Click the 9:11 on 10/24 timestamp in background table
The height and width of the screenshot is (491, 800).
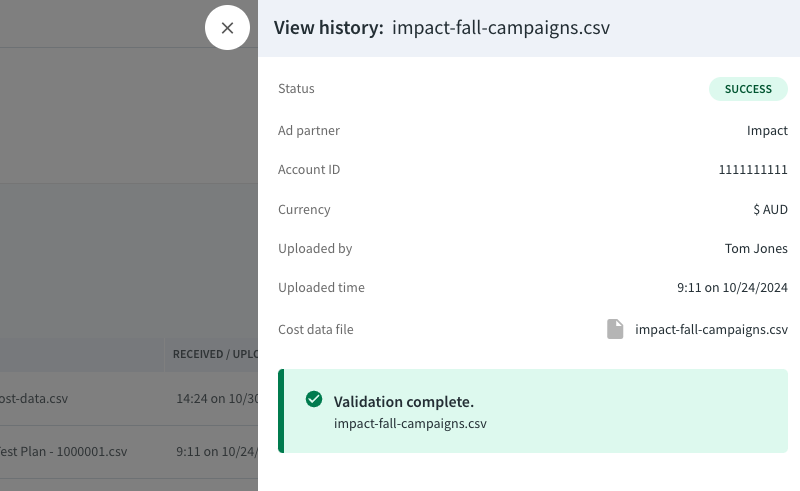(217, 452)
